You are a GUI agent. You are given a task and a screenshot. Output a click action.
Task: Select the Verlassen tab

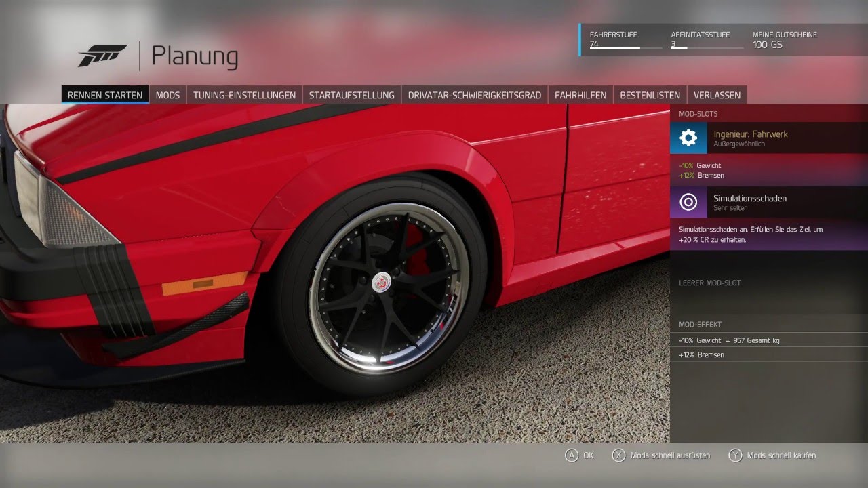pos(717,95)
